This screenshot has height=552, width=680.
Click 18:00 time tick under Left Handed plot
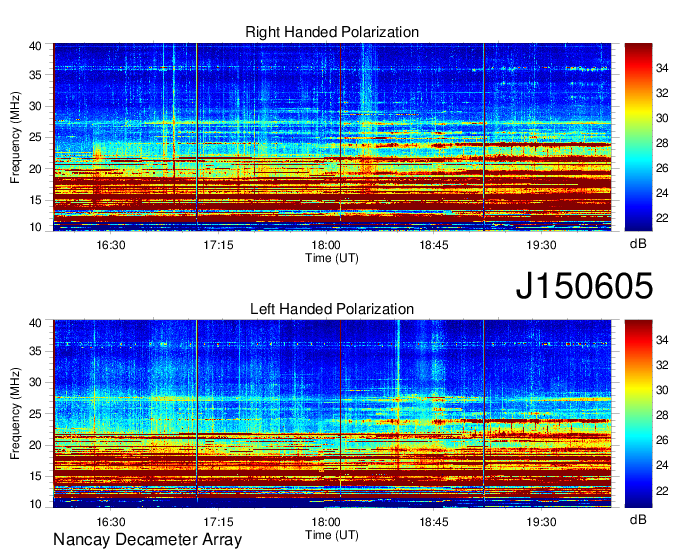click(326, 522)
